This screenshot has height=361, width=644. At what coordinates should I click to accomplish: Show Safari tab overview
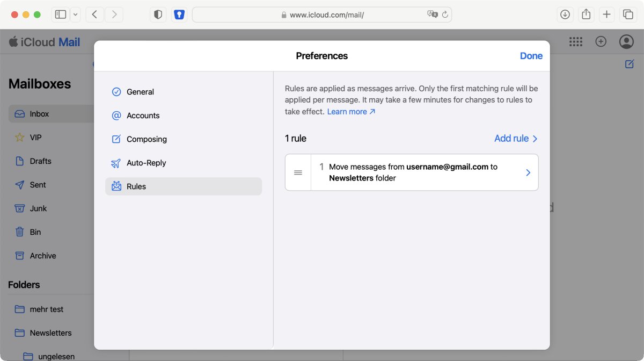(x=627, y=15)
